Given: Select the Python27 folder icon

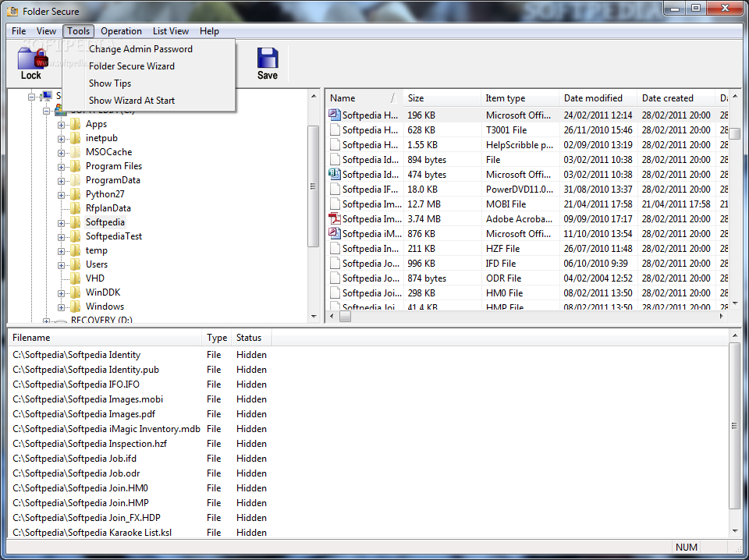Looking at the screenshot, I should point(76,194).
